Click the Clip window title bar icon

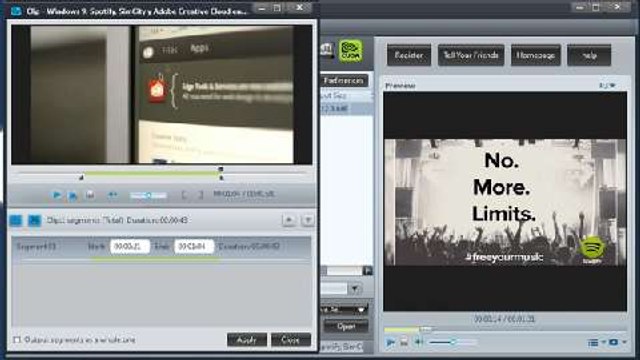click(x=16, y=11)
